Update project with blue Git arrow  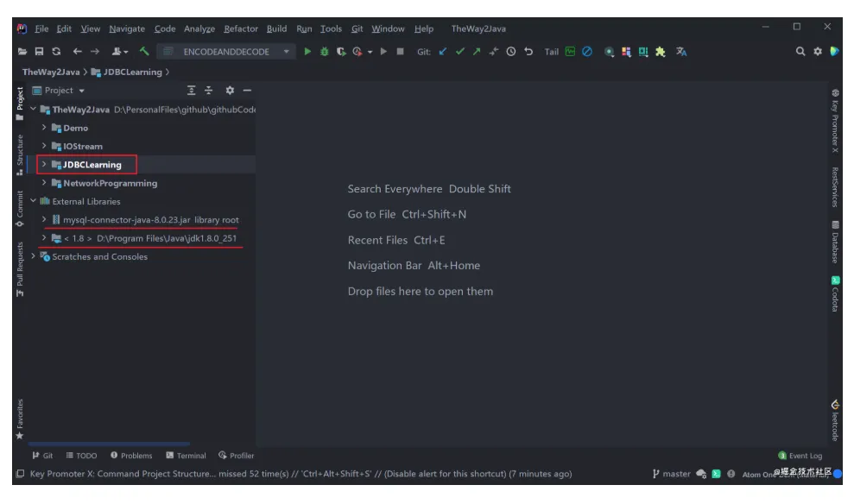tap(443, 52)
